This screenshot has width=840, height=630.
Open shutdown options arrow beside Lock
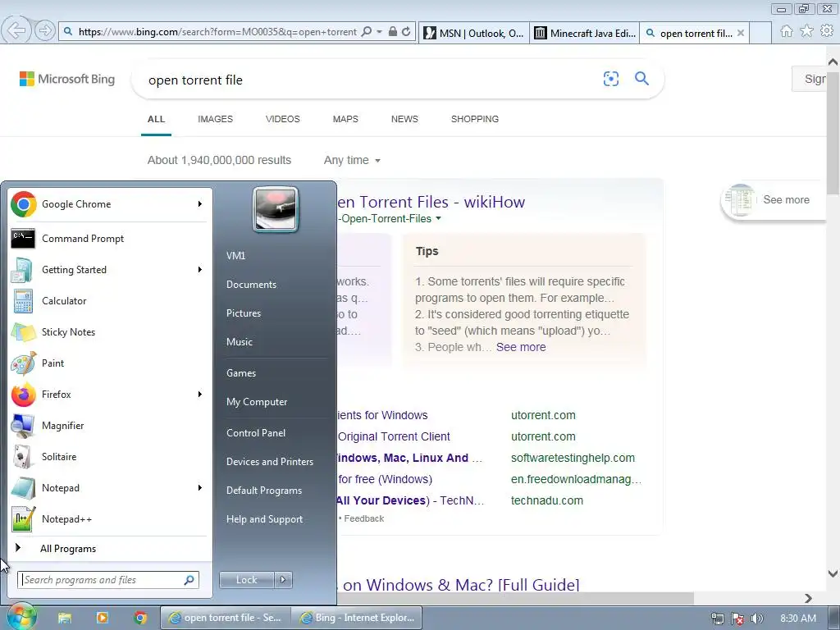[283, 580]
